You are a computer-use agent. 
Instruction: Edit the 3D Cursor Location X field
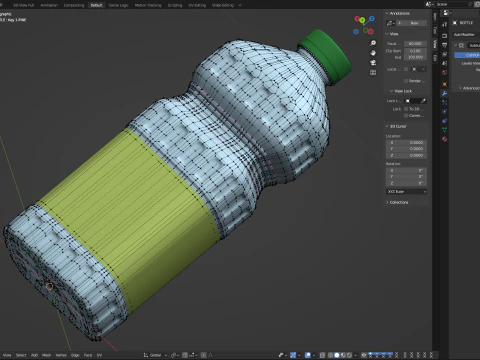point(407,142)
